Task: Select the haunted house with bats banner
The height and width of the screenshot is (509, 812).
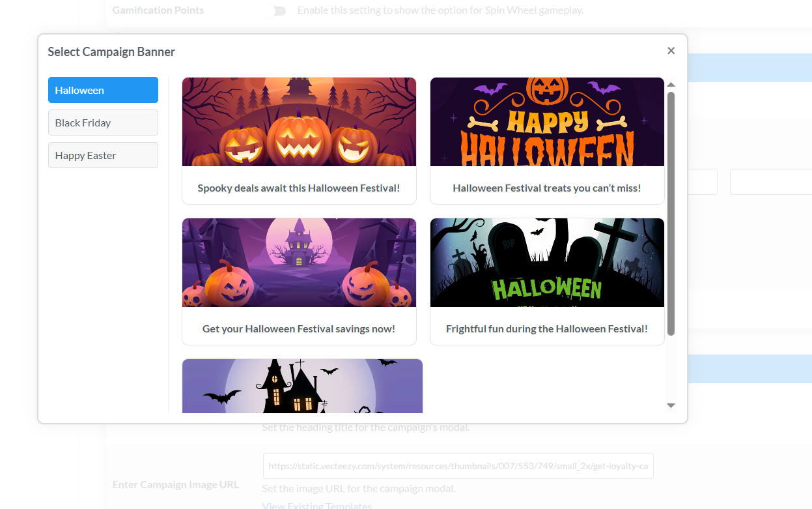Action: click(302, 386)
